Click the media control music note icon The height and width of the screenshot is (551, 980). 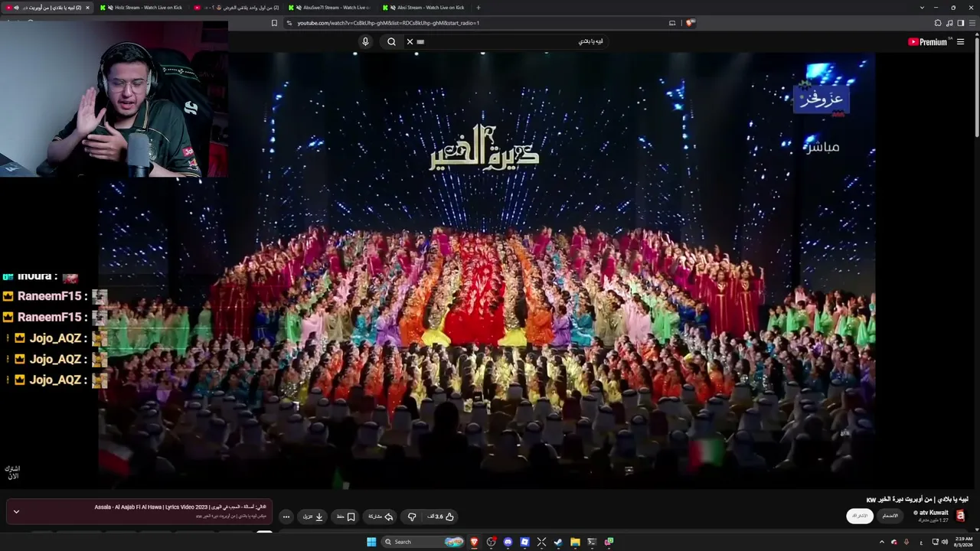[x=949, y=23]
